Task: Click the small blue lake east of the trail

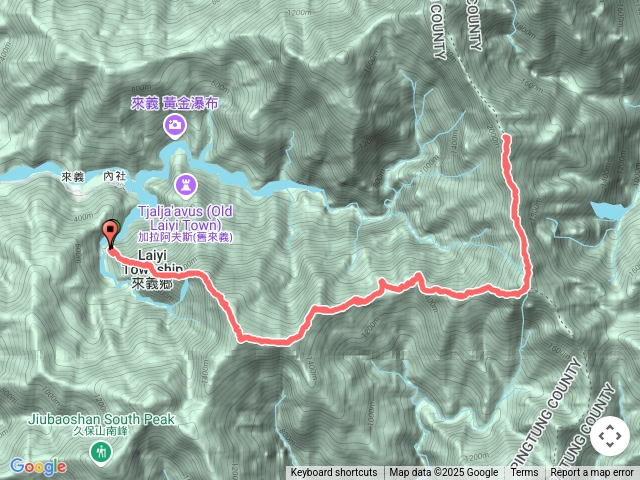Action: [608, 211]
